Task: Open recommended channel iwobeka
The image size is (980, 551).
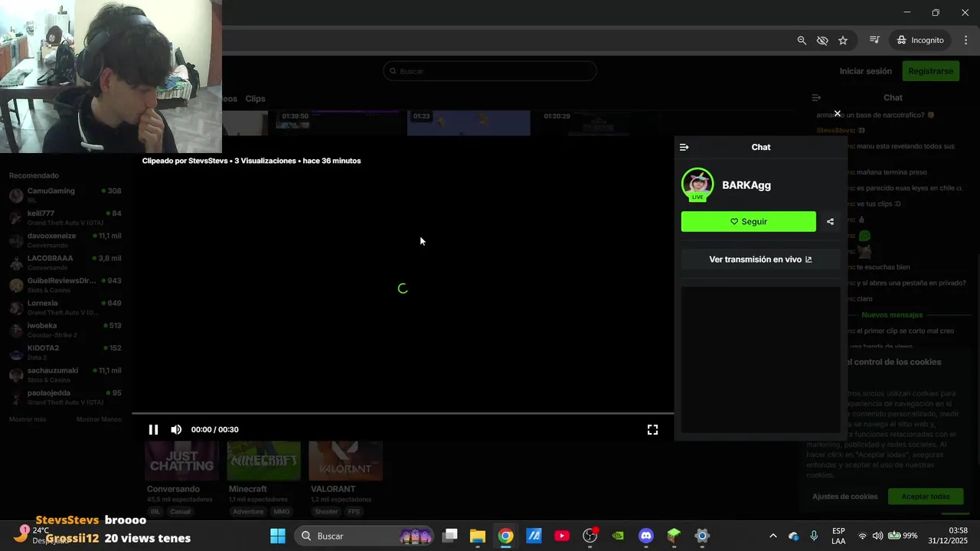Action: click(x=65, y=330)
